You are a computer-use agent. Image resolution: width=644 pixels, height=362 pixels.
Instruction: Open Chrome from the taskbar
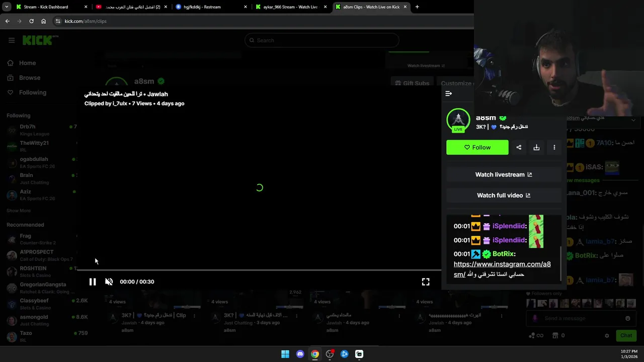tap(314, 354)
